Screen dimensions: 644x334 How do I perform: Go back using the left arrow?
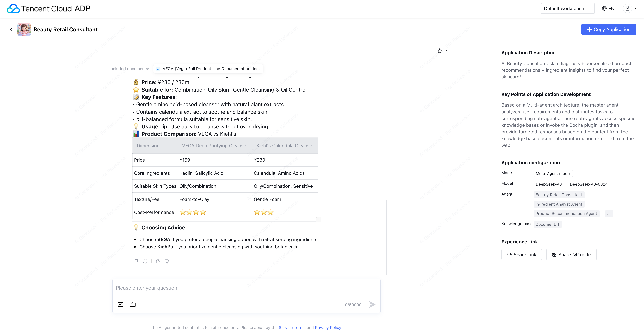click(11, 30)
